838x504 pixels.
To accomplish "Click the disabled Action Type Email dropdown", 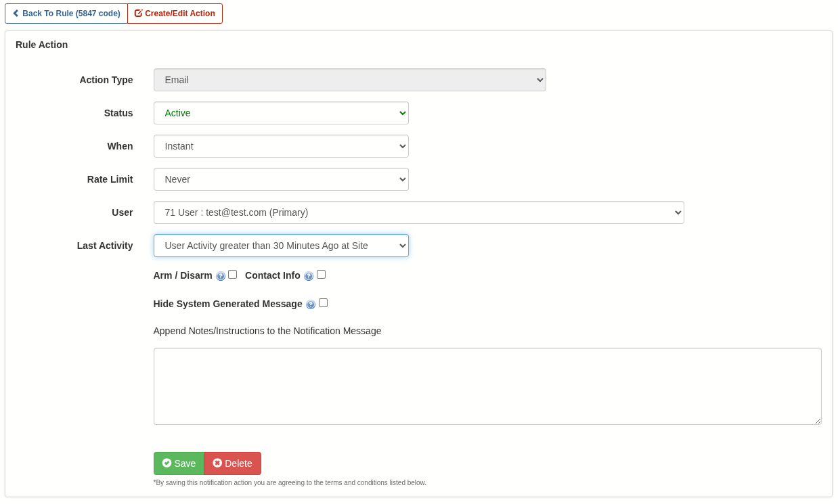I will click(x=349, y=80).
